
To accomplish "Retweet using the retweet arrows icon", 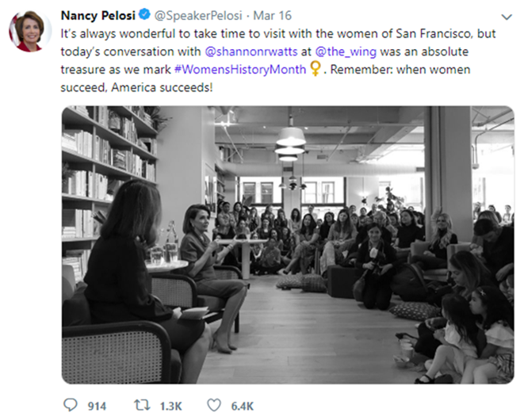I will point(142,406).
